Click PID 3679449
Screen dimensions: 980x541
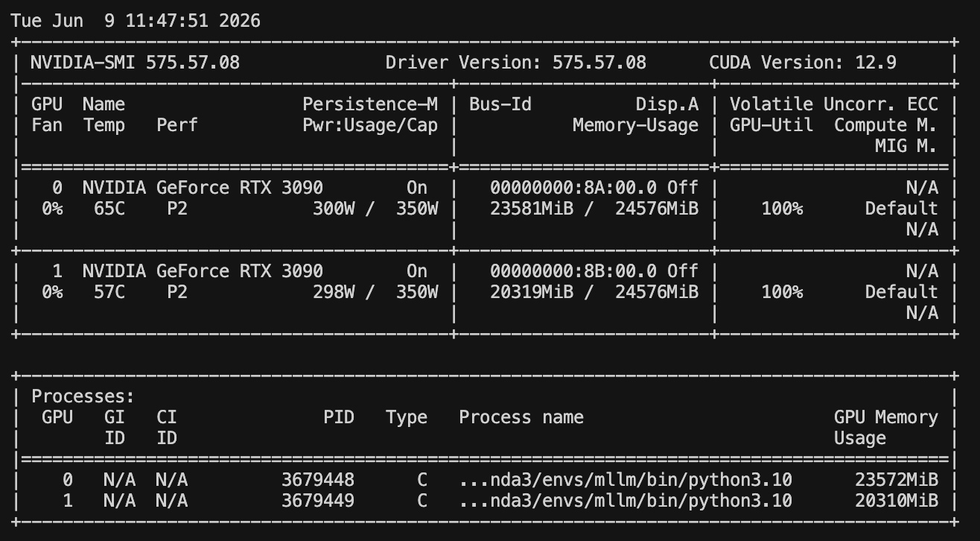(318, 500)
